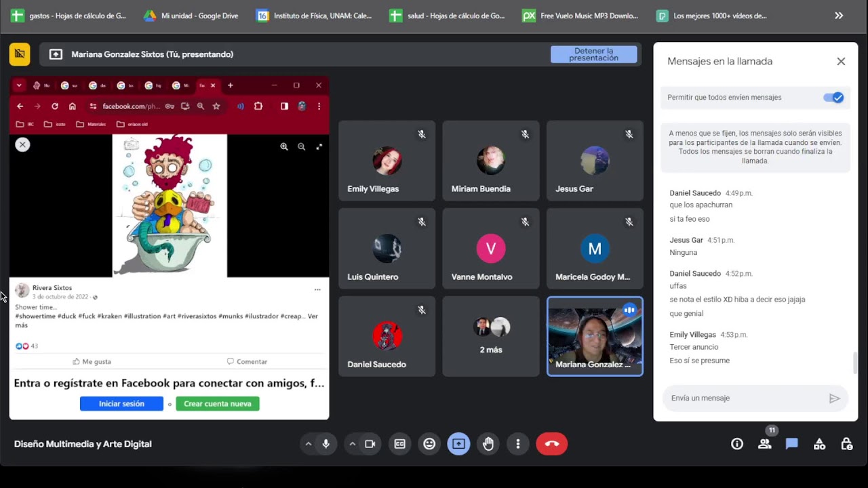Select Miriam Buendia participant tile
The width and height of the screenshot is (868, 488).
click(x=491, y=161)
